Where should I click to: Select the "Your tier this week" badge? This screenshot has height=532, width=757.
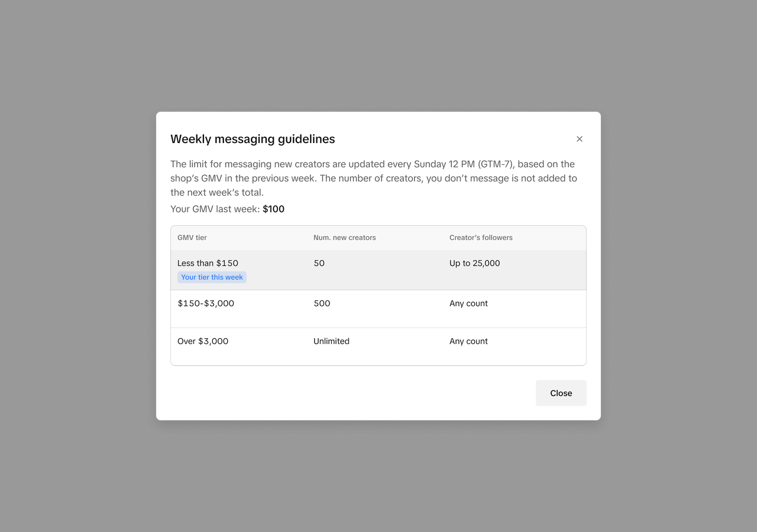[212, 277]
